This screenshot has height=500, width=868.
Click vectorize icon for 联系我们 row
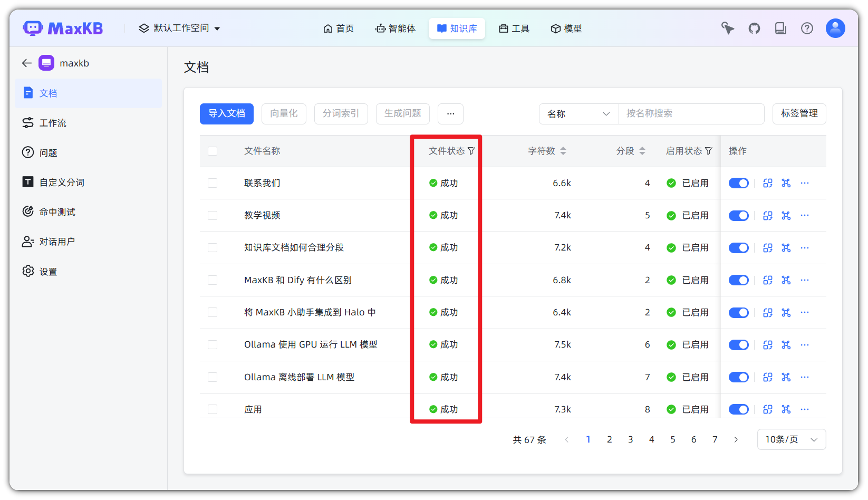coord(768,183)
